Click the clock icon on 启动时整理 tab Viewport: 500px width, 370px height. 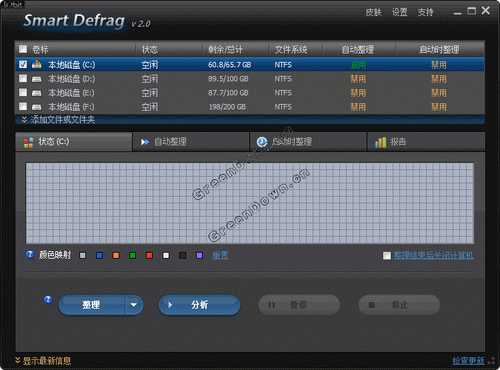pos(262,142)
